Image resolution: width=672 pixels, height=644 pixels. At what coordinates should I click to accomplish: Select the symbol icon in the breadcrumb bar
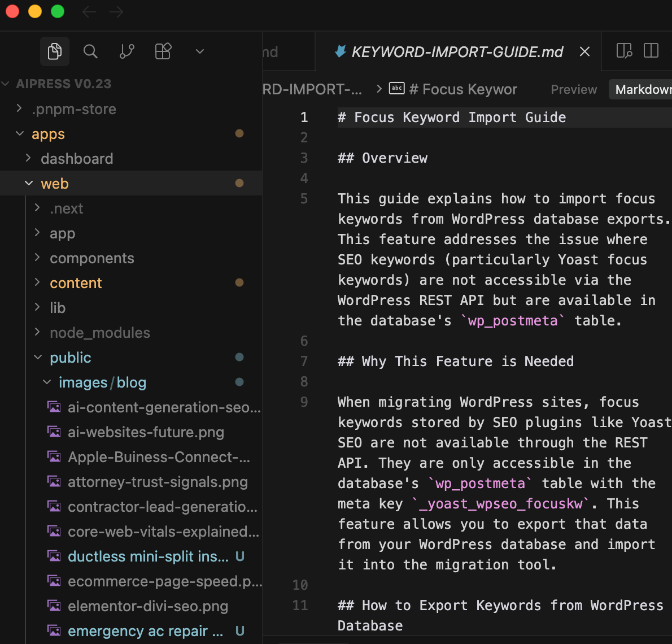point(397,89)
